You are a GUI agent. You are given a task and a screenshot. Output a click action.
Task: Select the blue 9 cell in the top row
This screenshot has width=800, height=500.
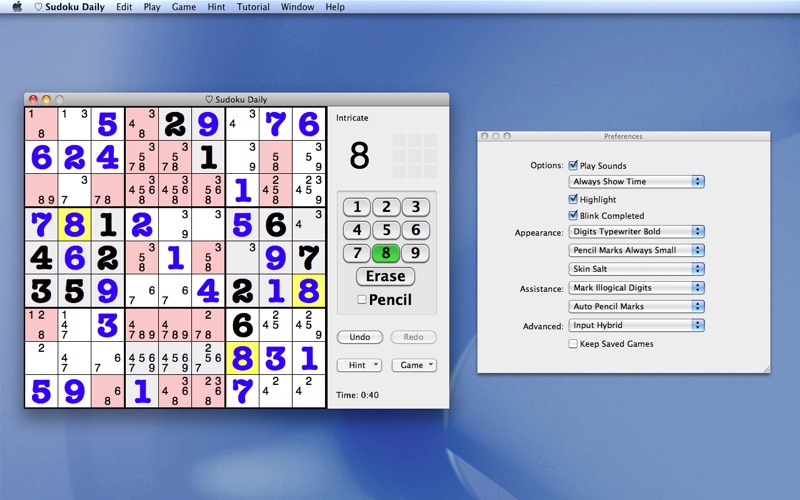208,124
